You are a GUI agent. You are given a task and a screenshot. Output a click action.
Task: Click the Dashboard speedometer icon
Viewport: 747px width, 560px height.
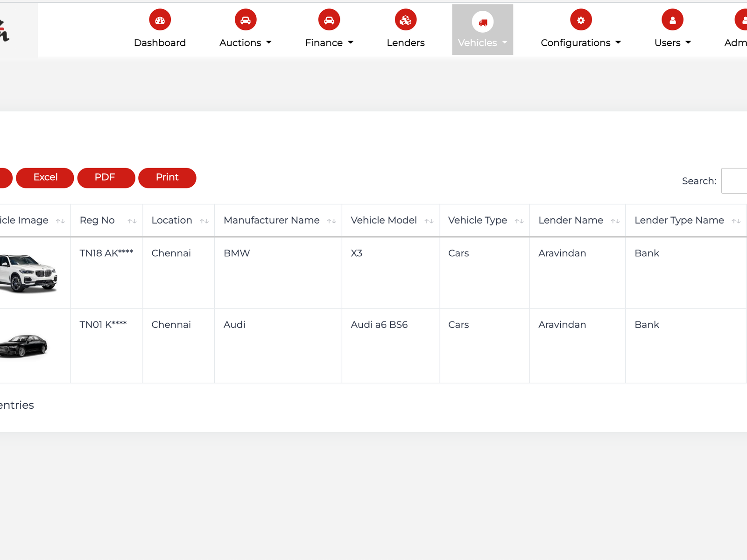point(160,20)
